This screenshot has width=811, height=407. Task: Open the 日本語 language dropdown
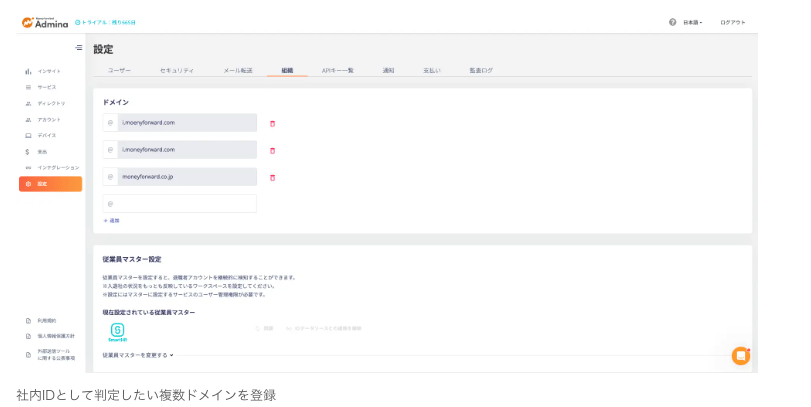pos(693,23)
